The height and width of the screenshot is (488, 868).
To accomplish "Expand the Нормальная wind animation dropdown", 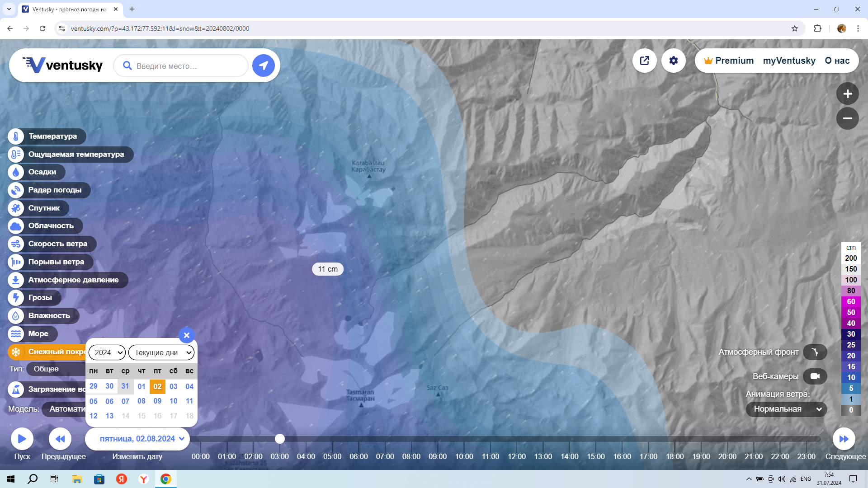I will [787, 409].
